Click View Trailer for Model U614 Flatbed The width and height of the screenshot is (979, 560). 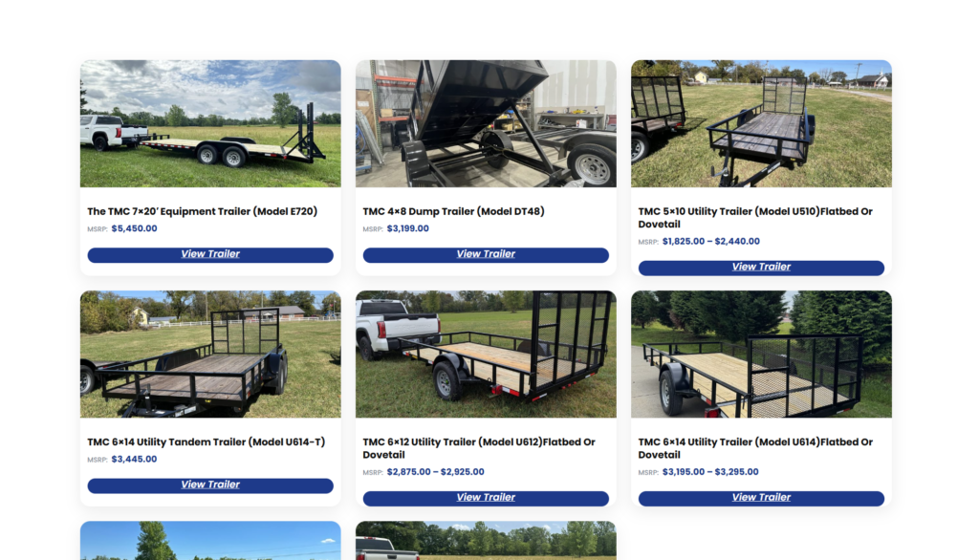tap(761, 498)
